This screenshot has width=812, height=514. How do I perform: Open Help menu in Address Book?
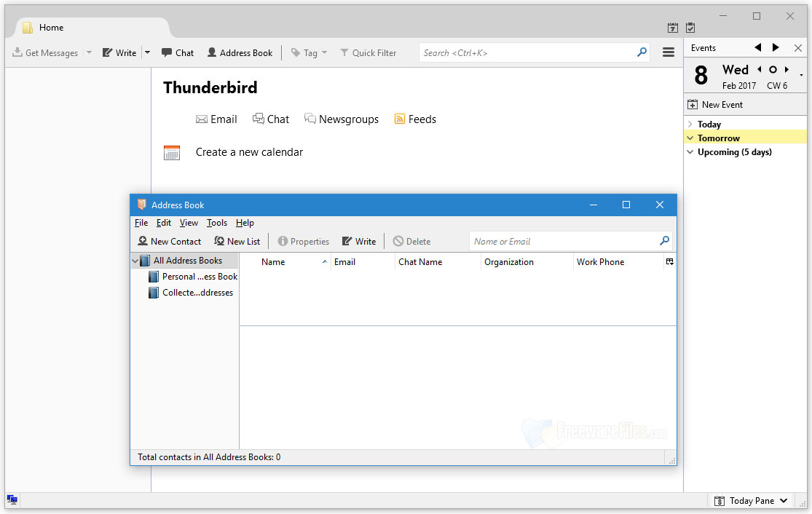(245, 223)
